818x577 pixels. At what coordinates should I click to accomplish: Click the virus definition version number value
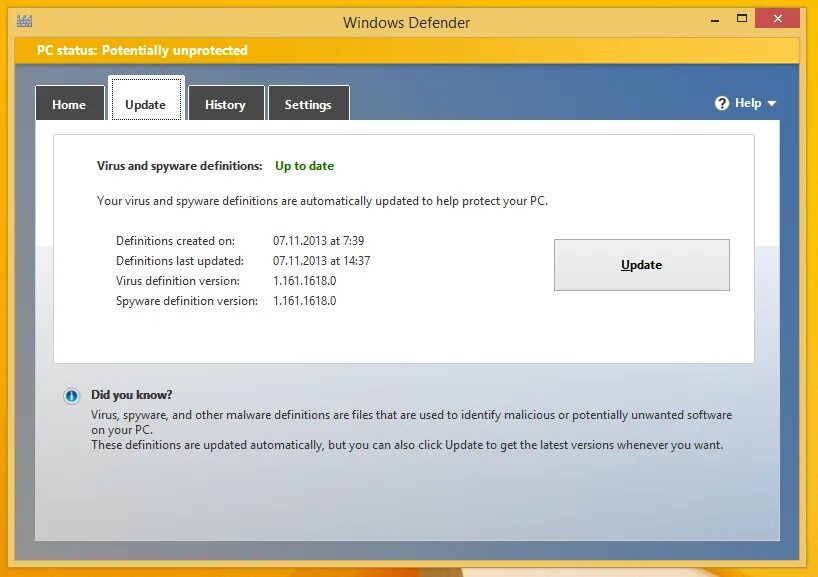[305, 281]
